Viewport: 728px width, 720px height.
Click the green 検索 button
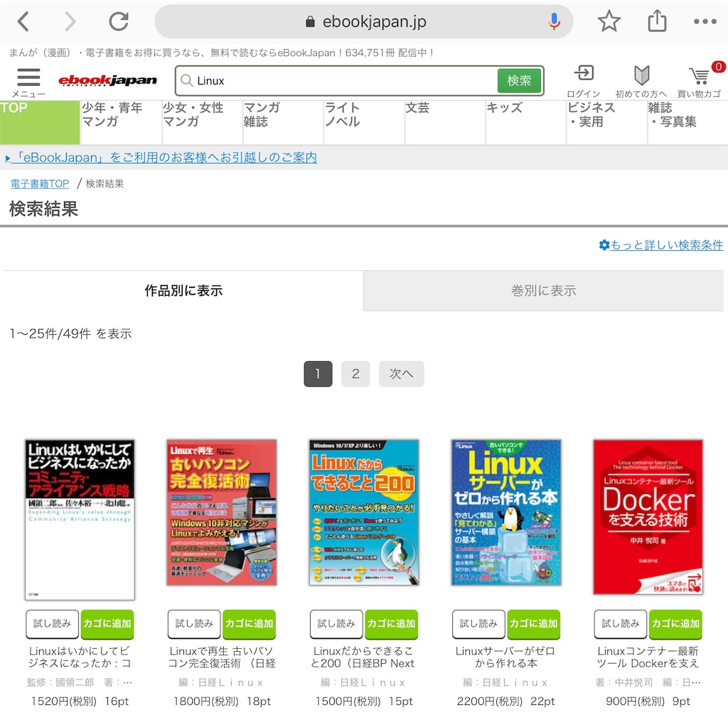pos(519,81)
